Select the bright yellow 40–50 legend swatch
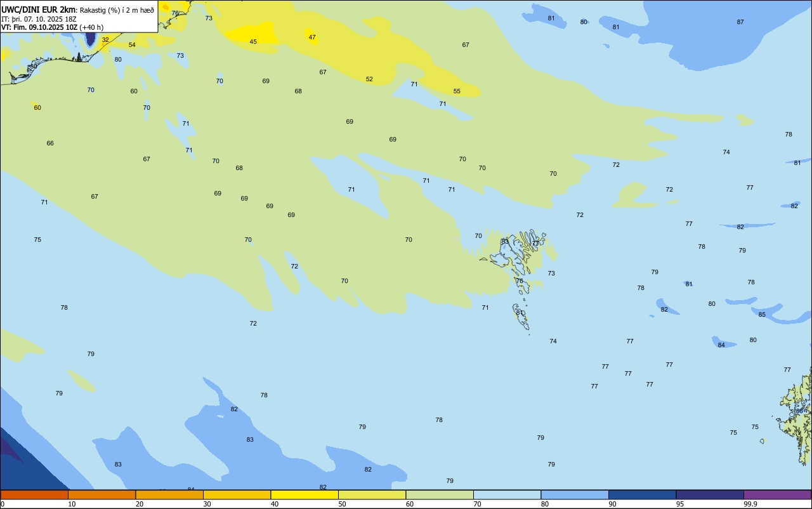The width and height of the screenshot is (812, 509). click(x=304, y=494)
